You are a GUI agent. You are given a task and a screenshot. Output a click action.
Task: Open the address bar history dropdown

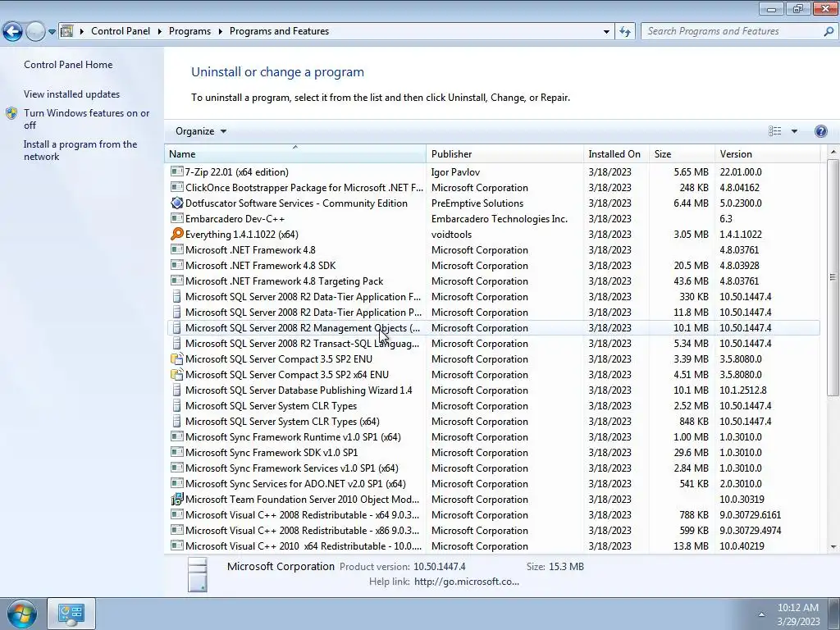tap(606, 32)
